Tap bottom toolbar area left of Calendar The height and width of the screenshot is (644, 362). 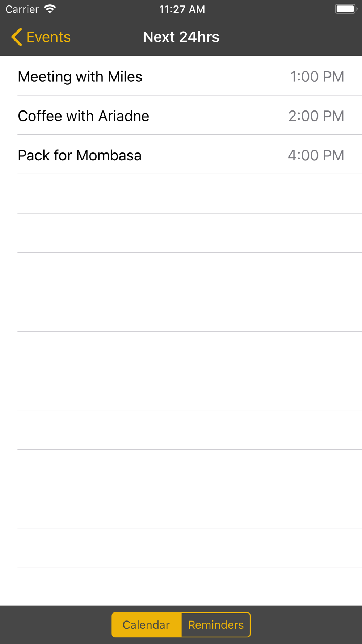54,625
